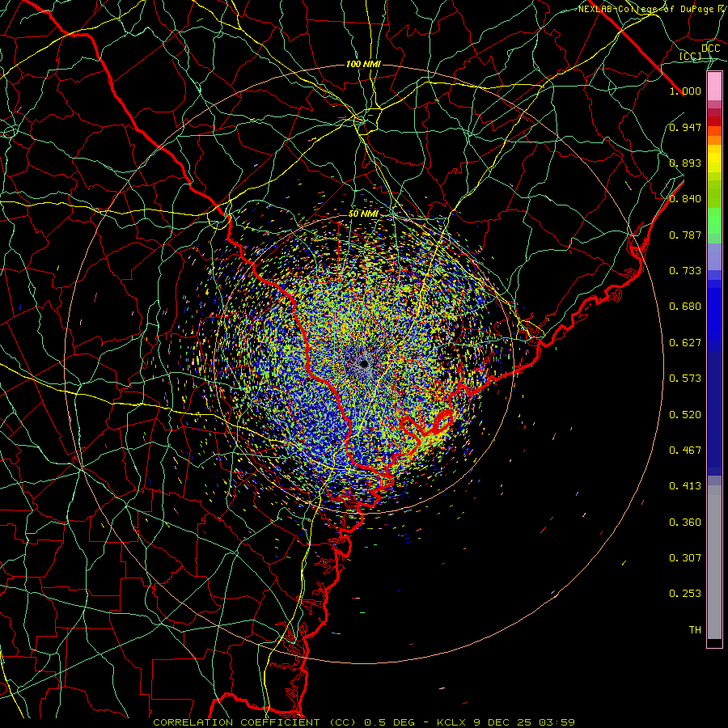Viewport: 728px width, 728px height.
Task: Click the 100 NMI range ring label
Action: tap(363, 64)
